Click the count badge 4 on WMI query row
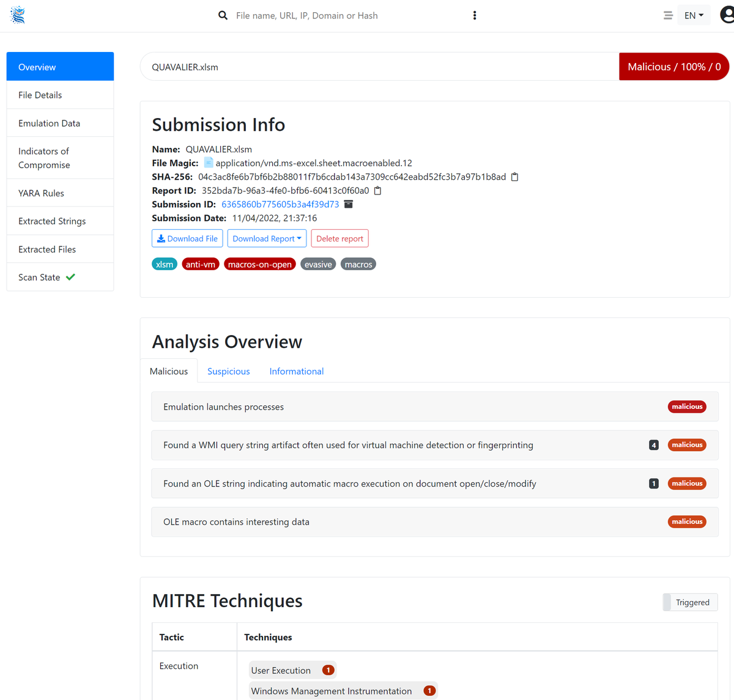 (654, 445)
